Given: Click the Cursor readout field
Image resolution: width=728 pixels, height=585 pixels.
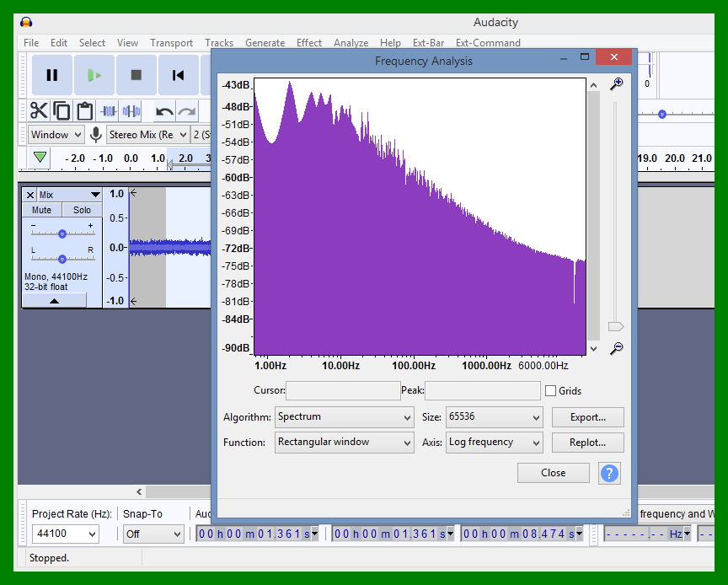Looking at the screenshot, I should tap(343, 391).
